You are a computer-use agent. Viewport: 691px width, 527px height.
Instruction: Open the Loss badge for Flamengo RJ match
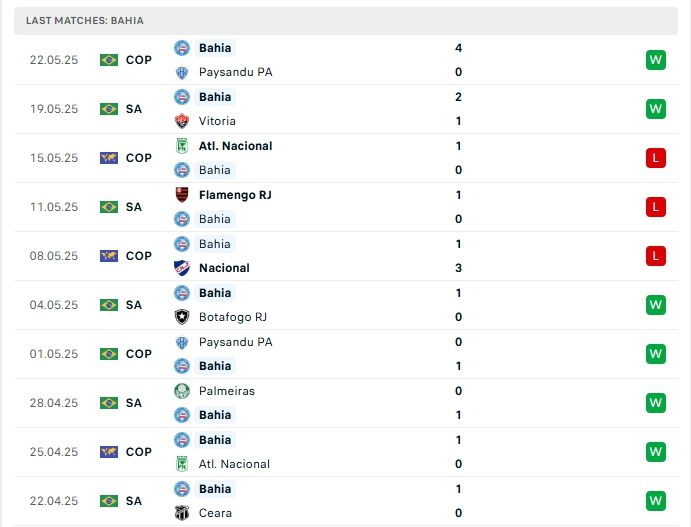pyautogui.click(x=655, y=207)
